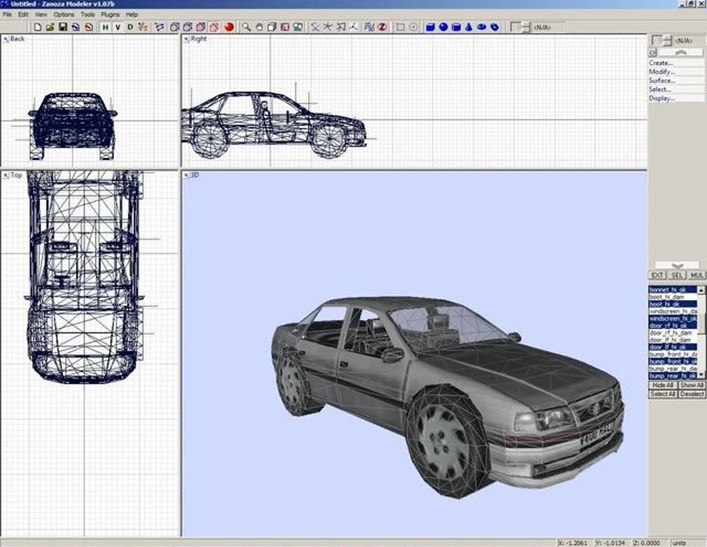Toggle the V axis lock button
Image resolution: width=707 pixels, height=547 pixels.
pos(119,27)
